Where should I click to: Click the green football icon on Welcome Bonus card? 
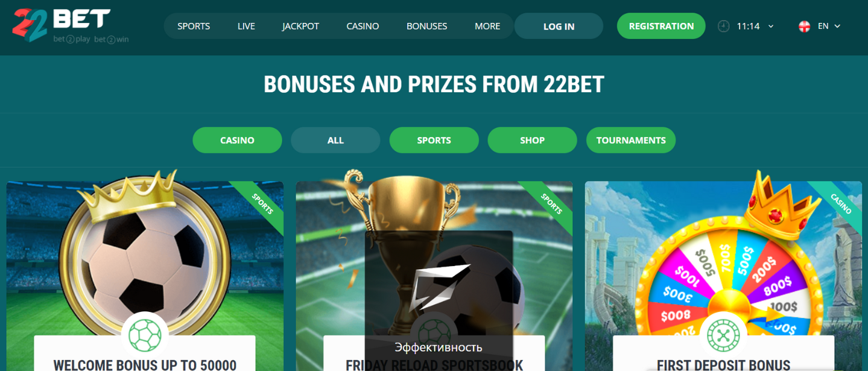(x=145, y=335)
